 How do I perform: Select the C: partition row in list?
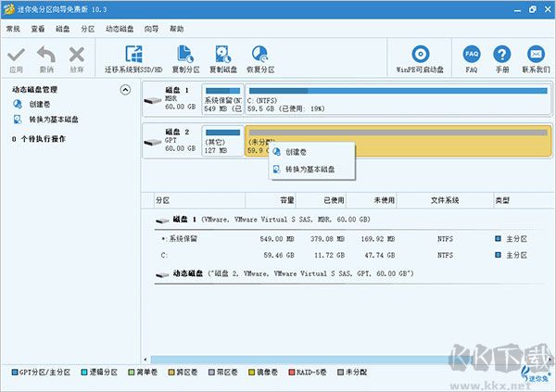coord(349,255)
